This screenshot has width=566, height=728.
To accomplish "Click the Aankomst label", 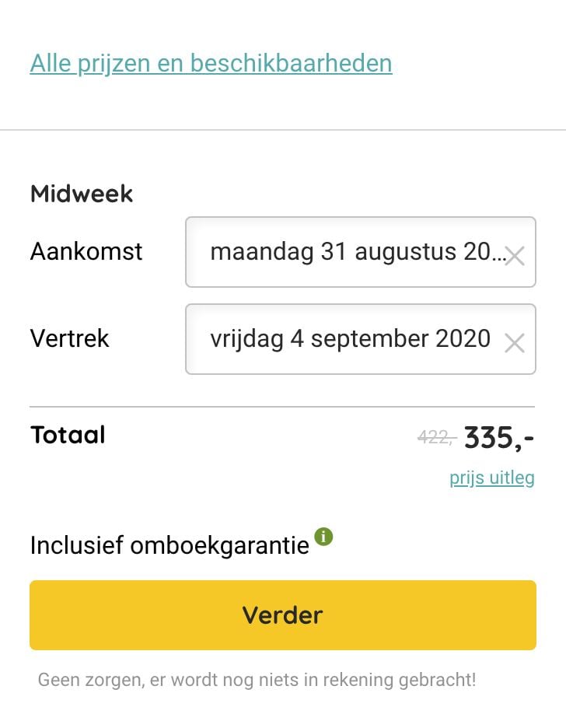I will (x=86, y=252).
